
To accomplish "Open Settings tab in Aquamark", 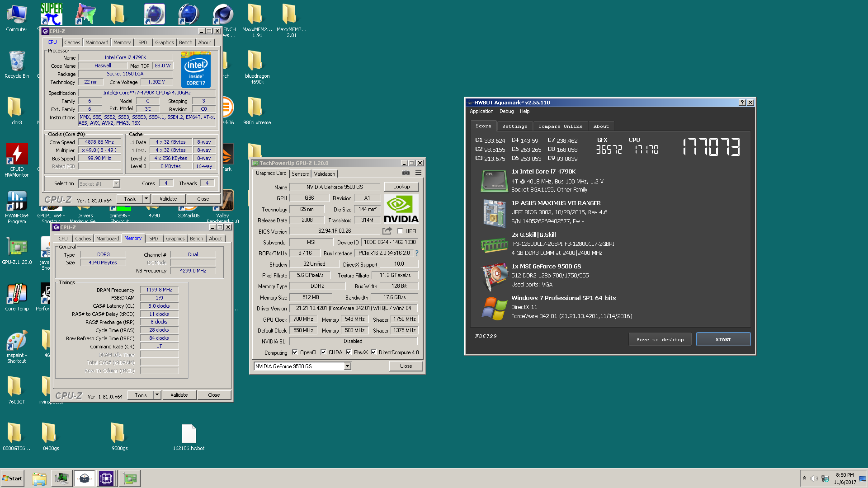I will [514, 127].
